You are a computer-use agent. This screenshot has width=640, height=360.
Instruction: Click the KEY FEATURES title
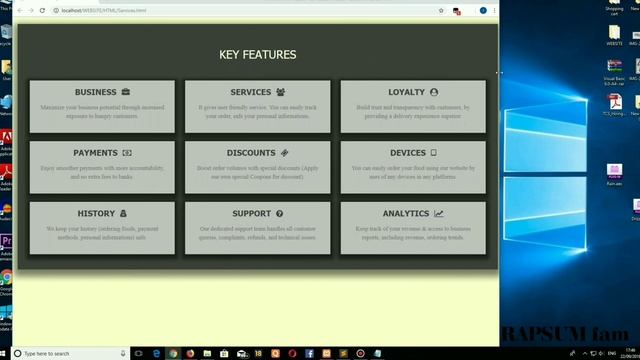pos(258,55)
